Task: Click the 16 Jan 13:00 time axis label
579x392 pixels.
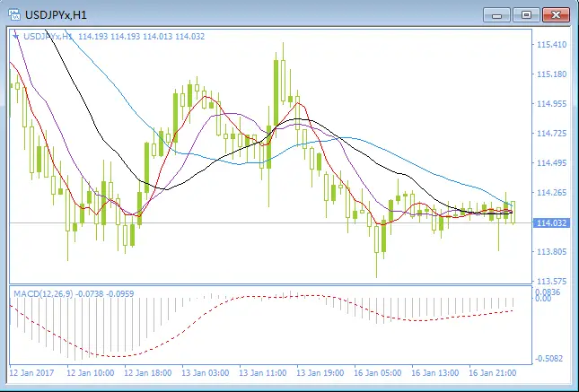Action: [435, 373]
